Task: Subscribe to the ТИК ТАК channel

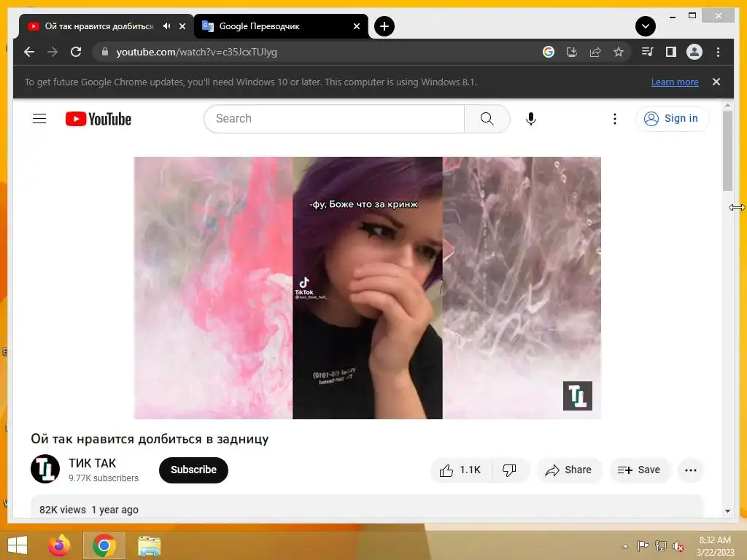Action: [x=193, y=470]
